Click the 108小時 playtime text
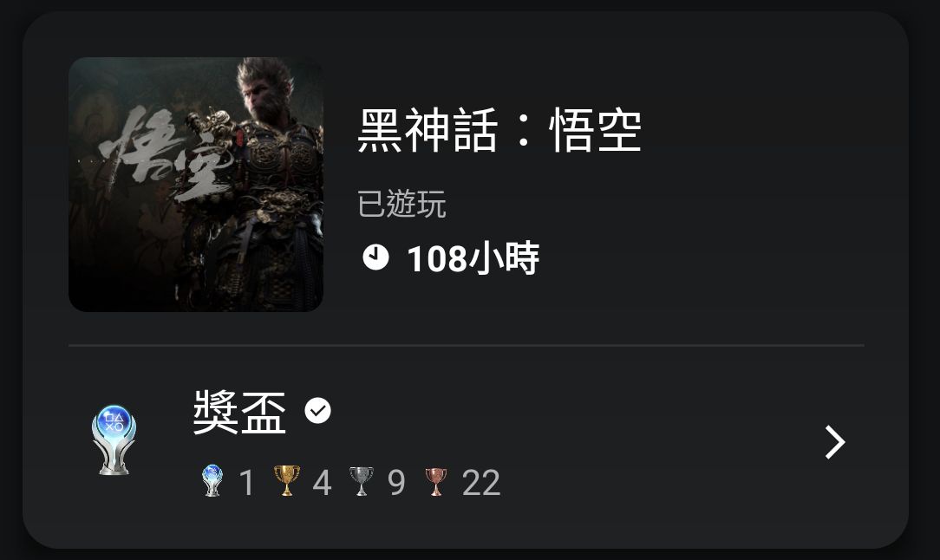940x560 pixels. (x=473, y=258)
